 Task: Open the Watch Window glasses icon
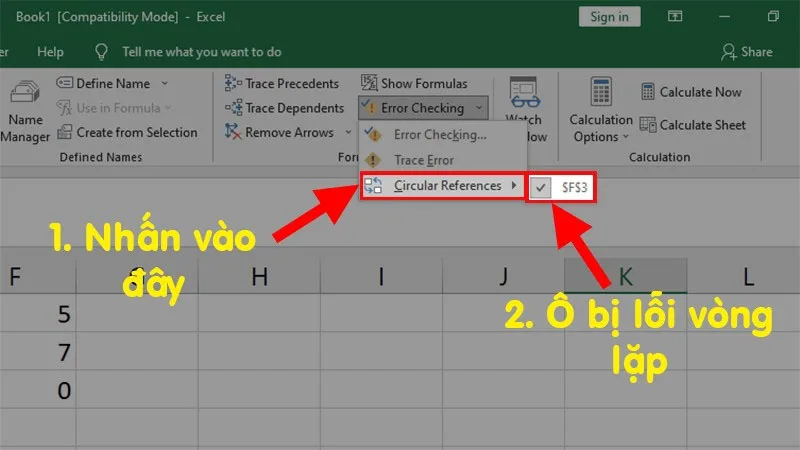524,92
